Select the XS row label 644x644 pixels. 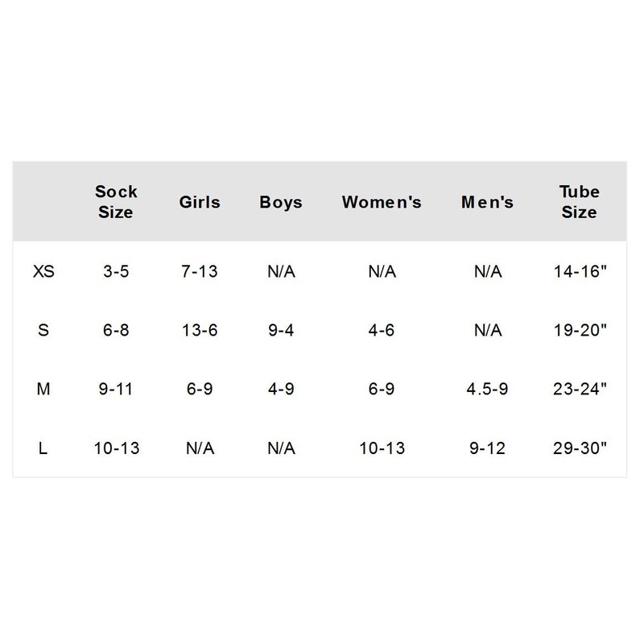click(43, 272)
